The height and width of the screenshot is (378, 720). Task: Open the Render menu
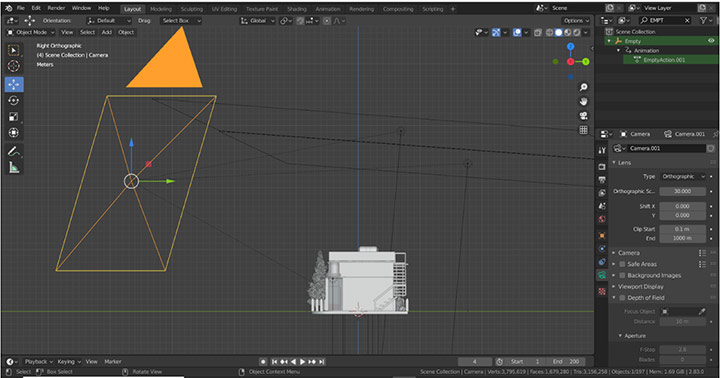coord(56,8)
